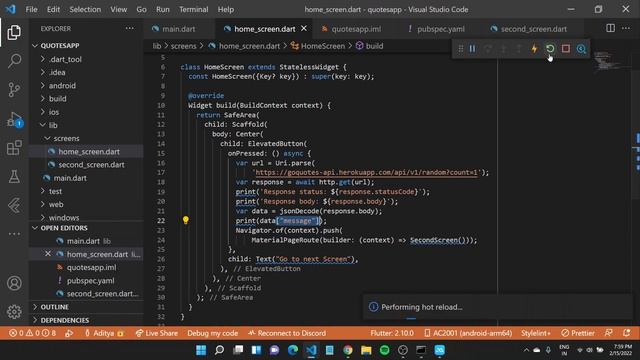Screen dimensions: 640x360
Task: Open the Accounts menu icon
Action: tap(14, 283)
